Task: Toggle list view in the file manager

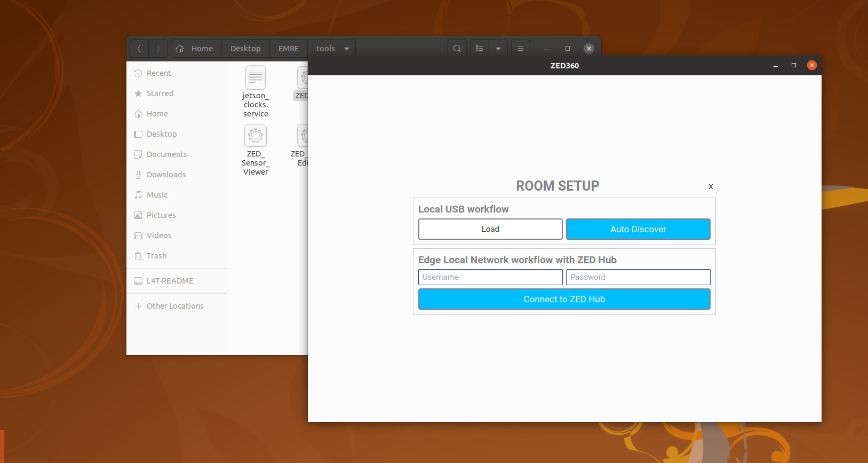Action: click(480, 49)
